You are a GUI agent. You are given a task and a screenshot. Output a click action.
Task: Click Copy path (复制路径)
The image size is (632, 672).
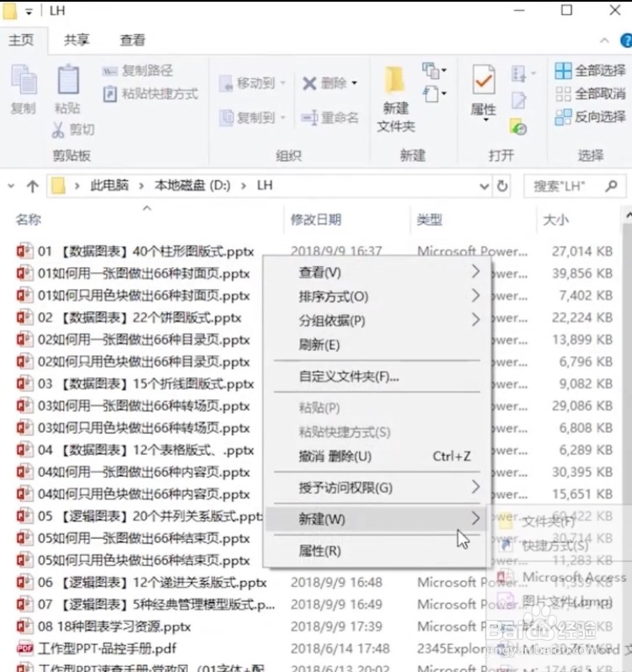point(138,70)
